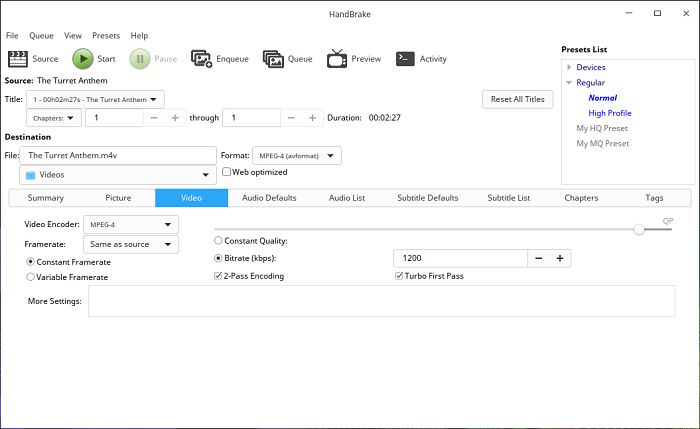The height and width of the screenshot is (429, 700).
Task: Open the Preview television icon
Action: coord(336,59)
